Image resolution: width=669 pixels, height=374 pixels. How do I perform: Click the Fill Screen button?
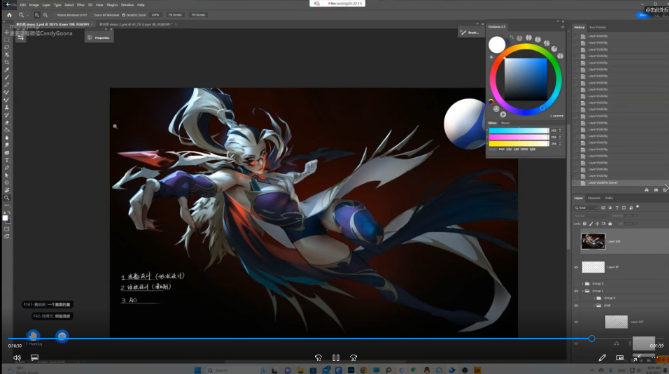click(x=198, y=15)
